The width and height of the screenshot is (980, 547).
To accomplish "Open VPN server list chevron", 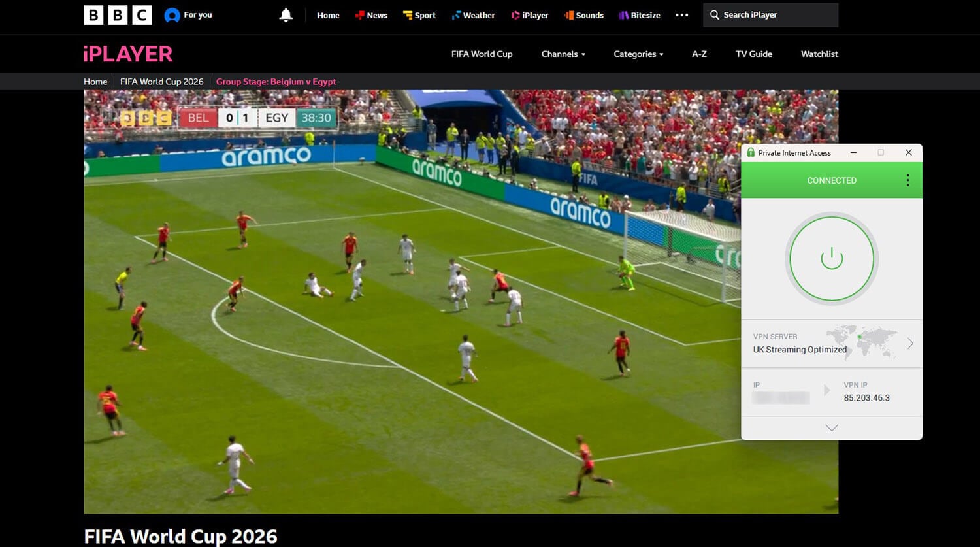I will click(910, 344).
